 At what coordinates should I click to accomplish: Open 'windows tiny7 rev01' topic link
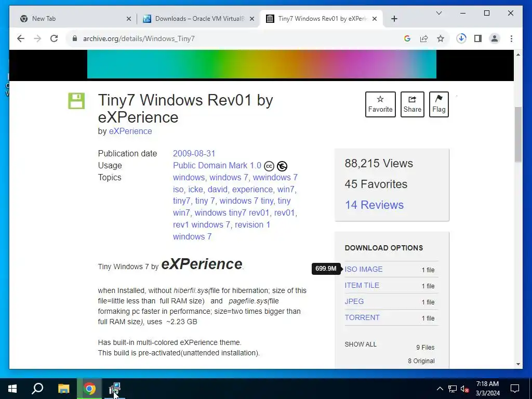tap(232, 212)
